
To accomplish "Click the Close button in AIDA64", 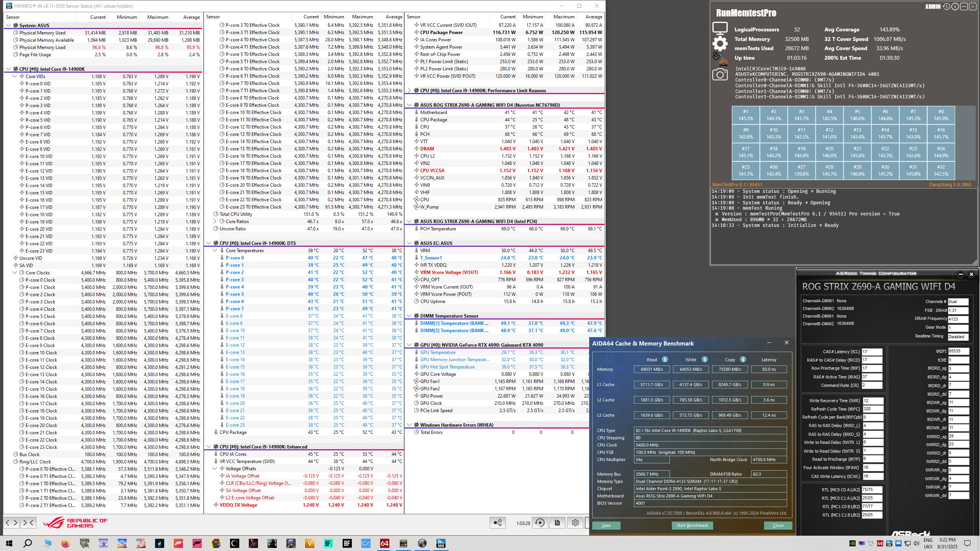I will pyautogui.click(x=778, y=525).
